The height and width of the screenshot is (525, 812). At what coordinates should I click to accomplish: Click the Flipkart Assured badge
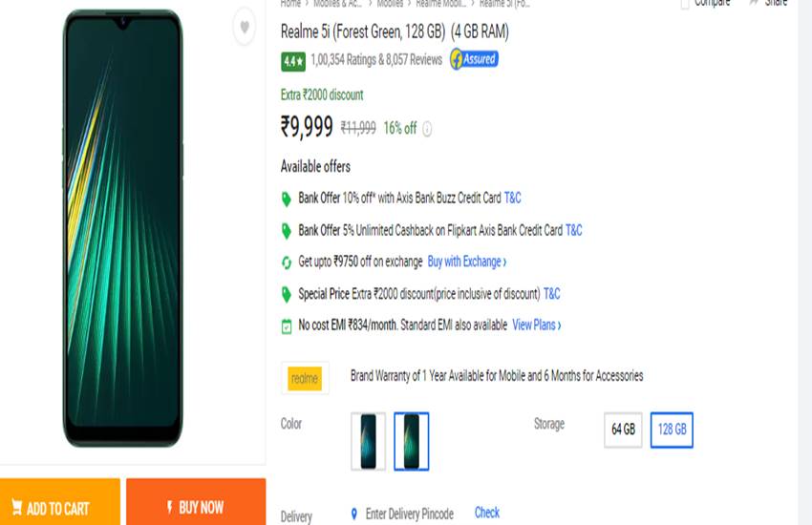click(x=474, y=59)
